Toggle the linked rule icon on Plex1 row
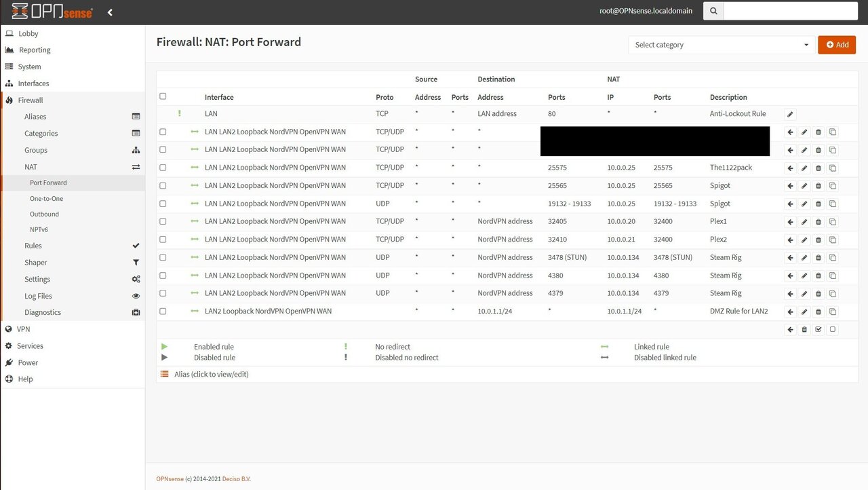Viewport: 868px width, 490px height. point(195,221)
